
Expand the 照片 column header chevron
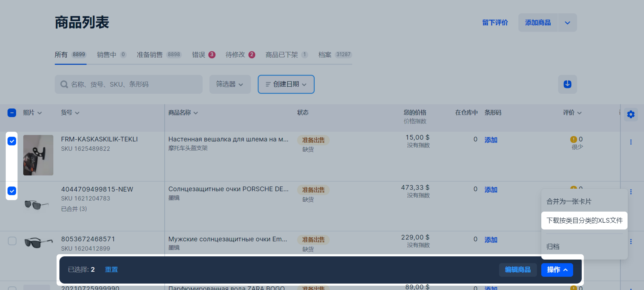(x=39, y=113)
